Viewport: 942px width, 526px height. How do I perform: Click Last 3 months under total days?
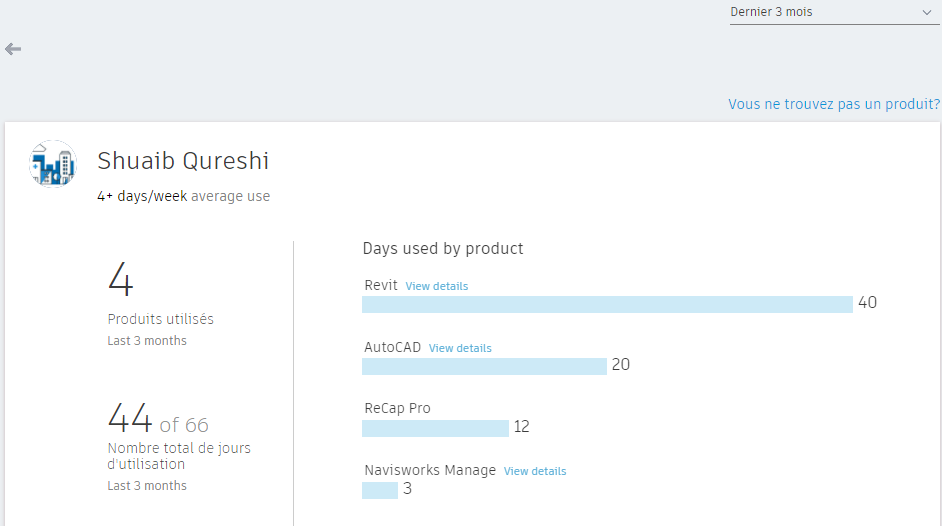coord(147,486)
